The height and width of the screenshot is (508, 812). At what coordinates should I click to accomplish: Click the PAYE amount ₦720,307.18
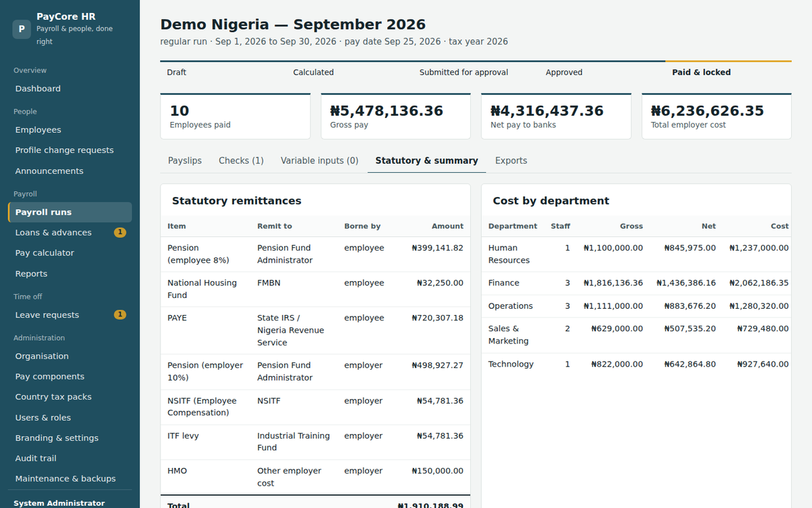point(437,318)
